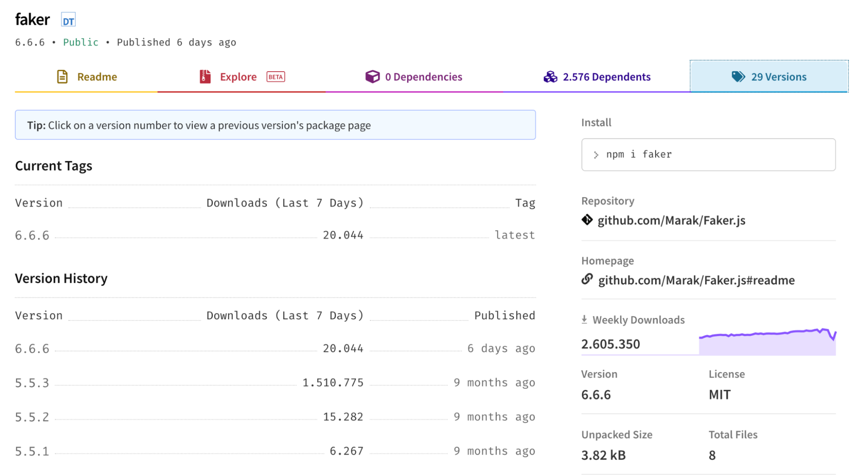
Task: Click 20.044 downloads in Version History
Action: (343, 348)
